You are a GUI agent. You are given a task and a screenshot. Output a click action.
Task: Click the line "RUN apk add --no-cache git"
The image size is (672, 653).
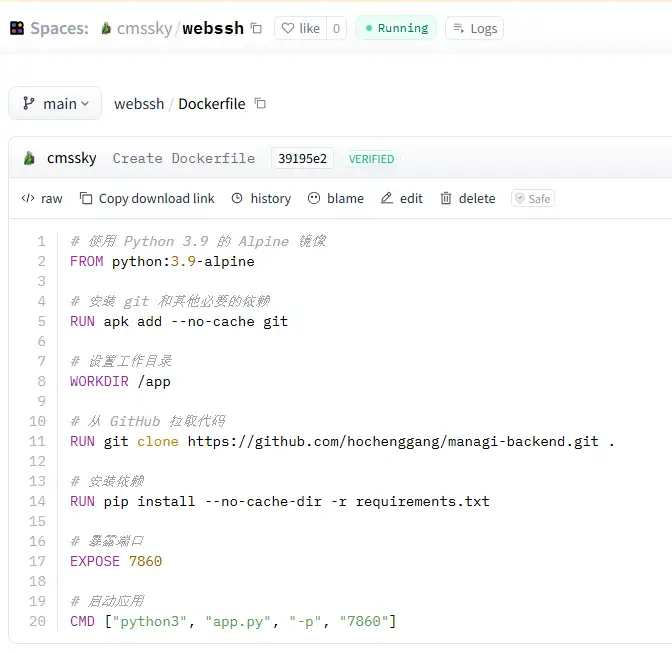pyautogui.click(x=179, y=321)
